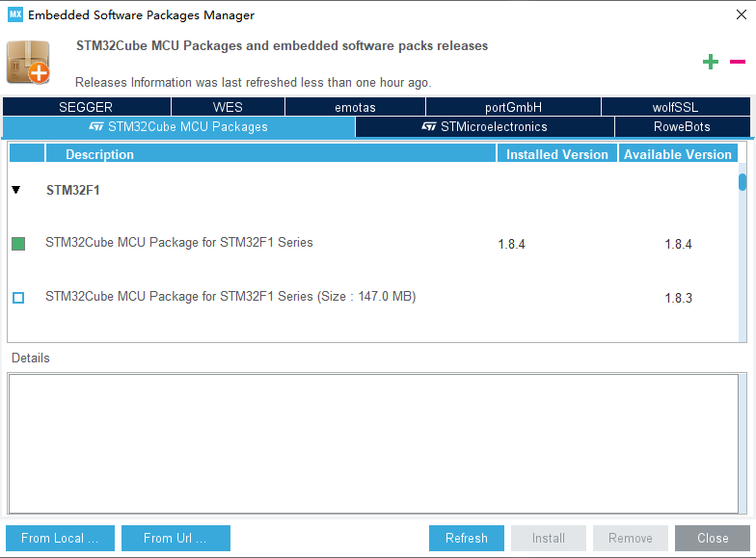Click the disabled Remove button

[631, 538]
